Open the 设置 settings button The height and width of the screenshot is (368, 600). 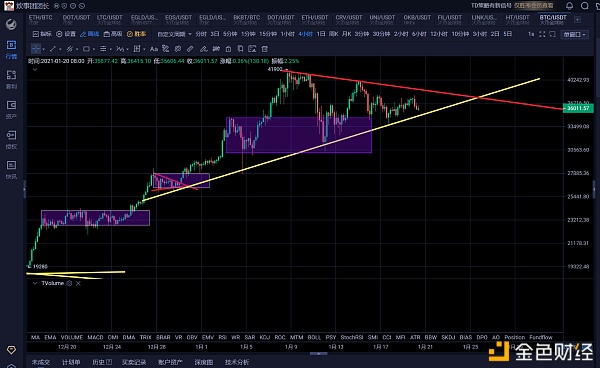click(66, 34)
